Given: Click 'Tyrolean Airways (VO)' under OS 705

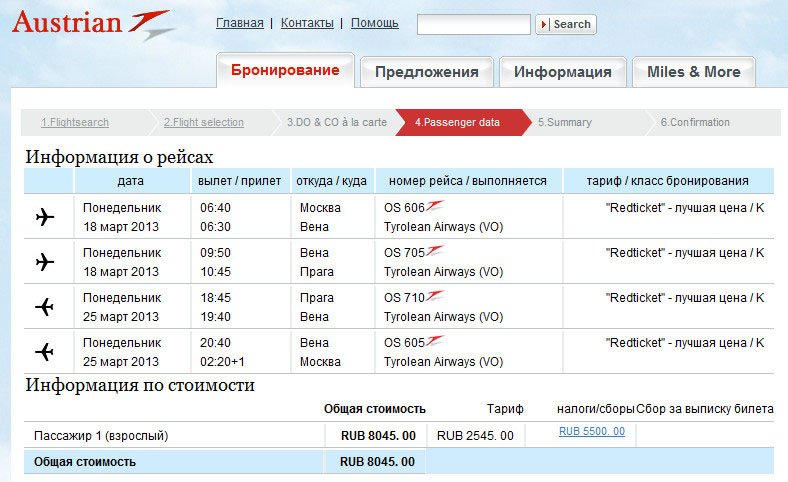Looking at the screenshot, I should pos(444,272).
